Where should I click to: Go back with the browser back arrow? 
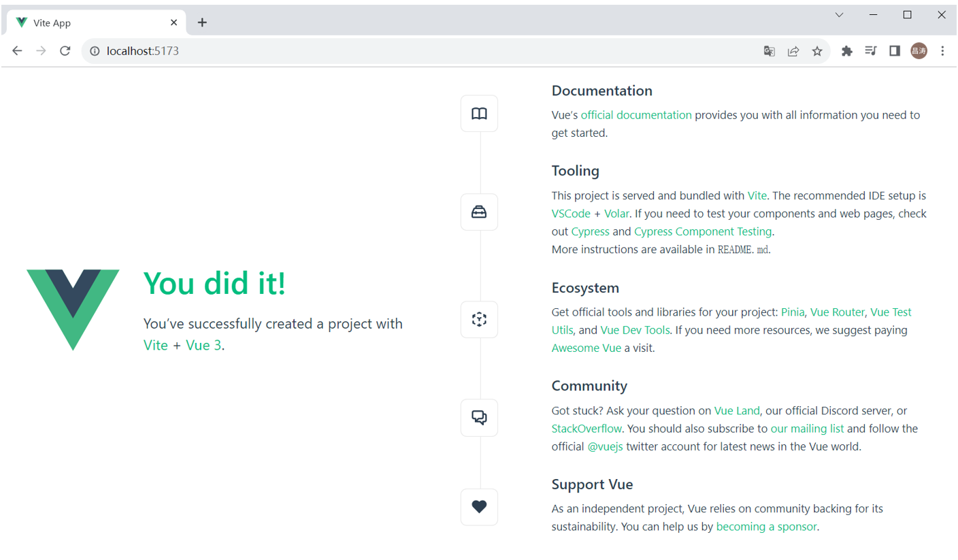point(17,51)
